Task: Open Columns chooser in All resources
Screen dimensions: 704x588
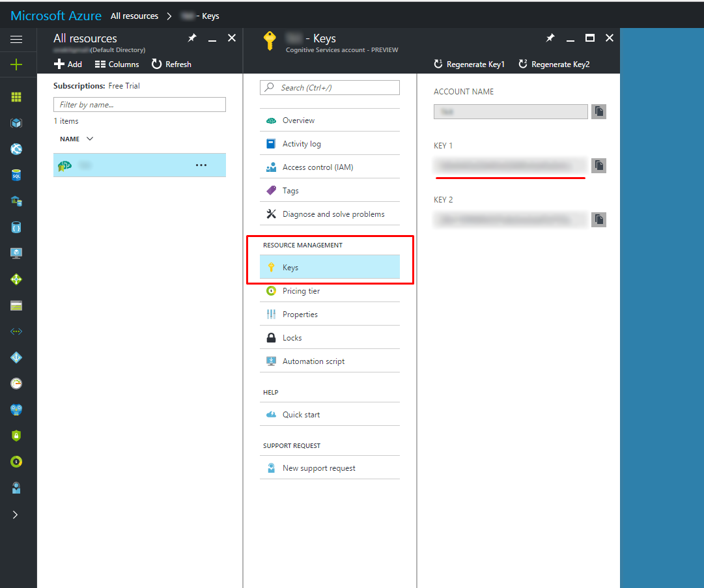Action: point(117,64)
